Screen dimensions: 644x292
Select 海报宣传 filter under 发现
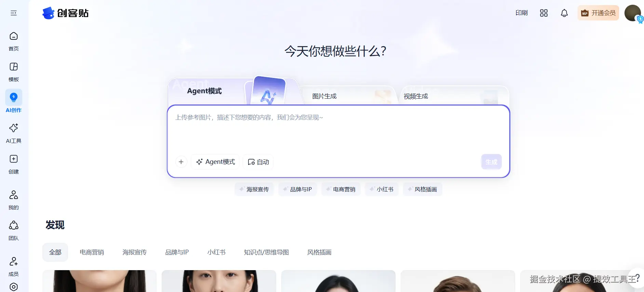click(x=134, y=252)
